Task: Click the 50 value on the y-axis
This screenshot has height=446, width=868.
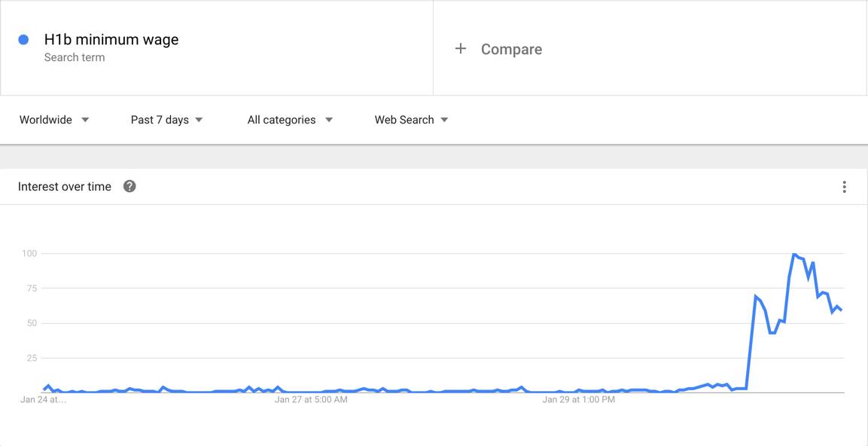Action: pyautogui.click(x=32, y=323)
